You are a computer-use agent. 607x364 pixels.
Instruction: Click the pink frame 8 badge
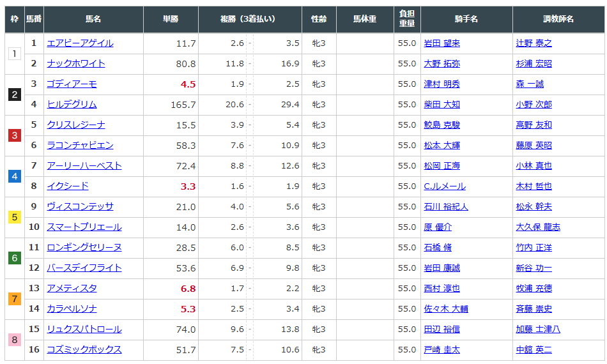[15, 340]
